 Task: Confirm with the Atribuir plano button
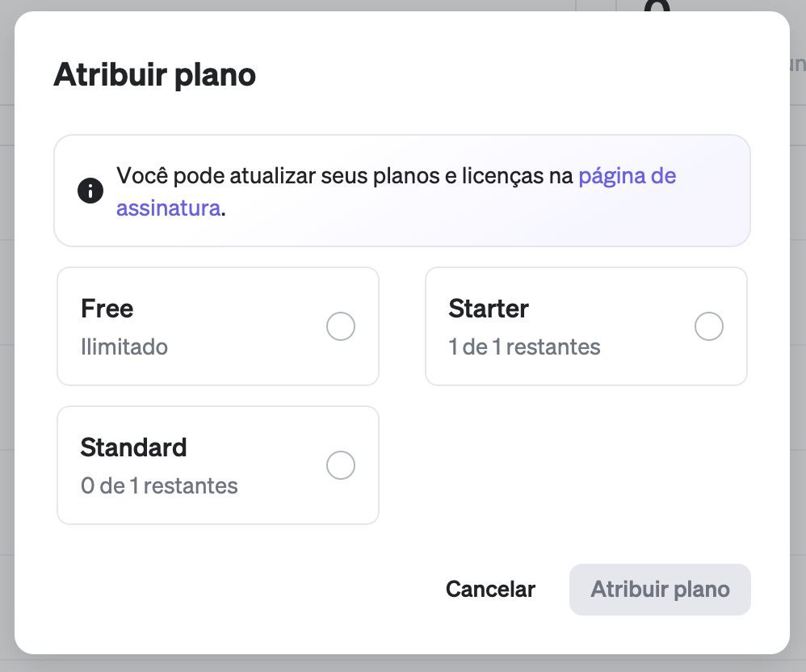click(660, 590)
